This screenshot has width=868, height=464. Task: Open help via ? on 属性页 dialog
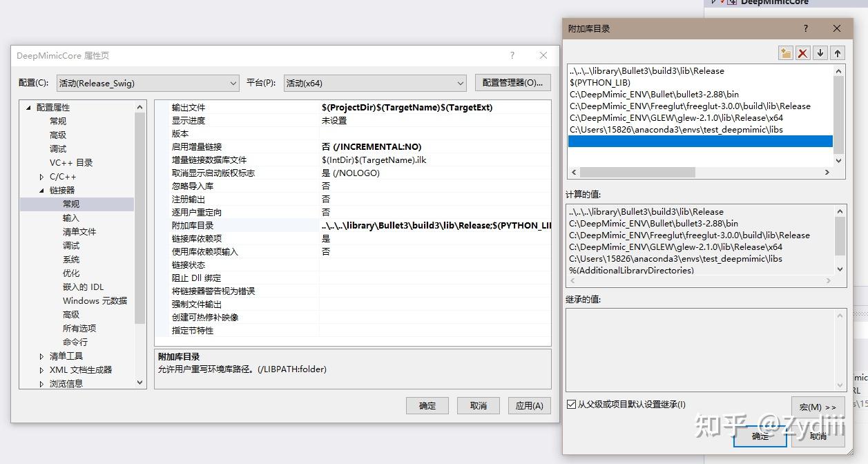512,55
